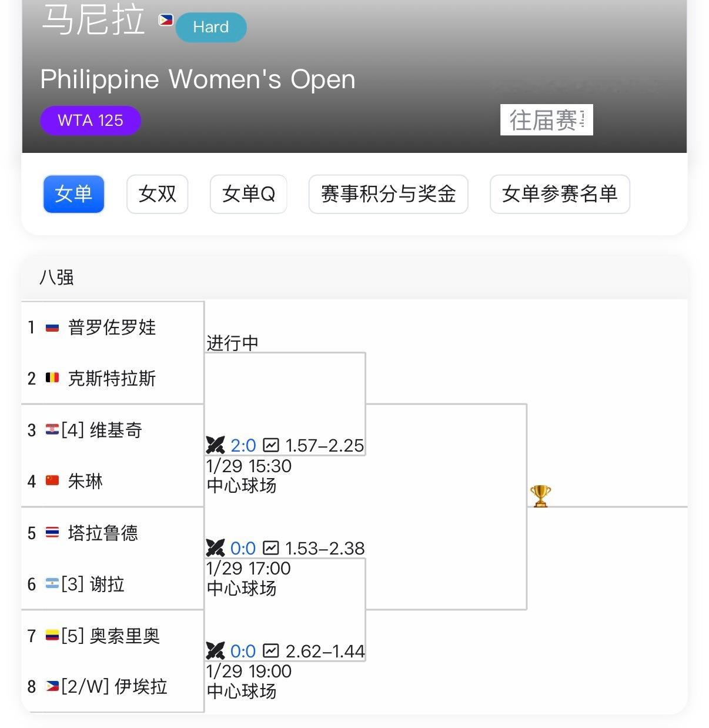Open the 女单Q qualifying tab
The height and width of the screenshot is (728, 709).
click(x=248, y=194)
